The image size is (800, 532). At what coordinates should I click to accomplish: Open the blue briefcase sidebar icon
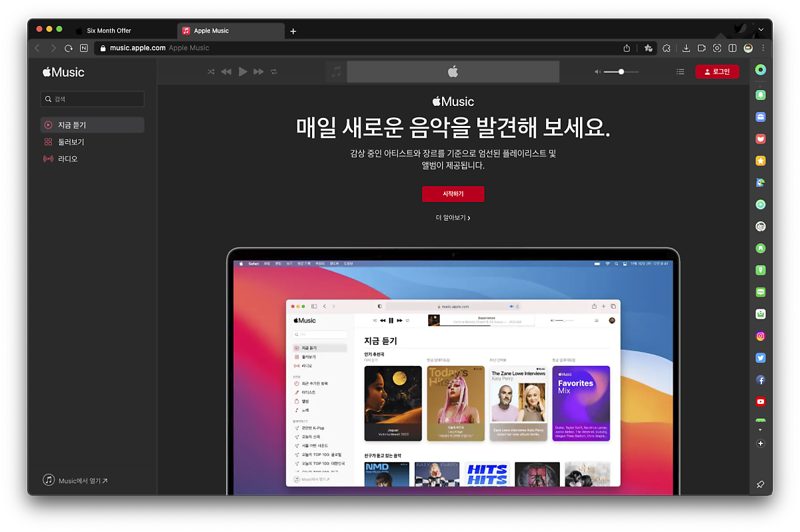coord(761,117)
